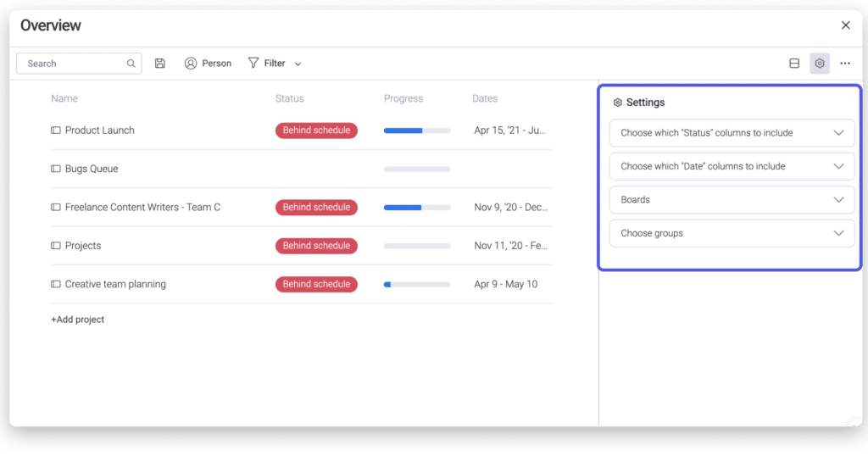Click the Person avatar icon
868x456 pixels.
coord(191,63)
